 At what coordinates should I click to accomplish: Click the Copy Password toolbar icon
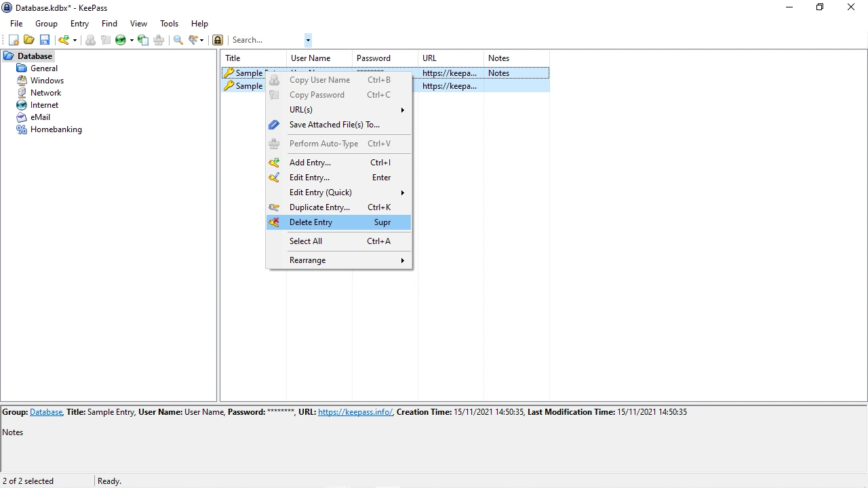click(106, 40)
